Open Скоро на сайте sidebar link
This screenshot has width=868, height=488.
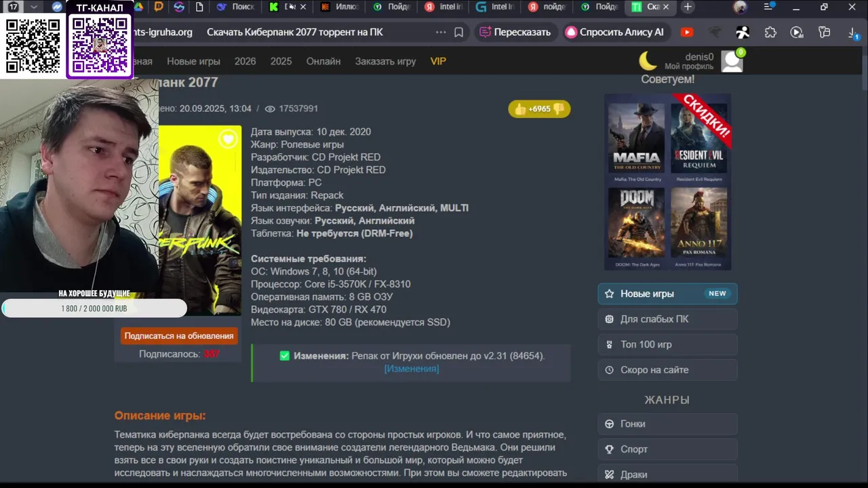pos(667,370)
